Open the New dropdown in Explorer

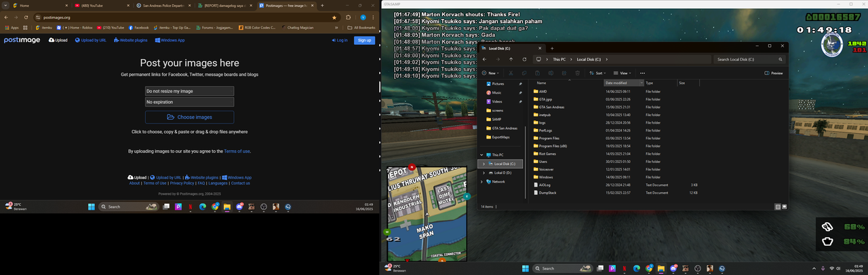(491, 73)
